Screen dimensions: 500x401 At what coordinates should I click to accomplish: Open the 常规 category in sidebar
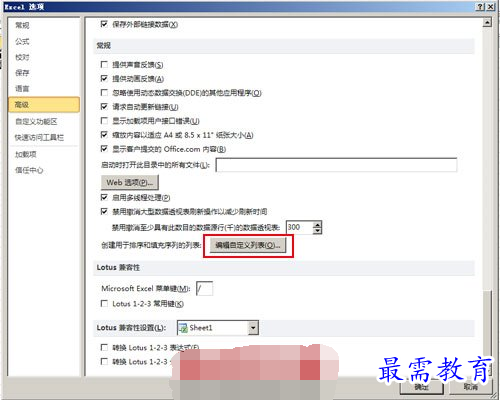22,25
